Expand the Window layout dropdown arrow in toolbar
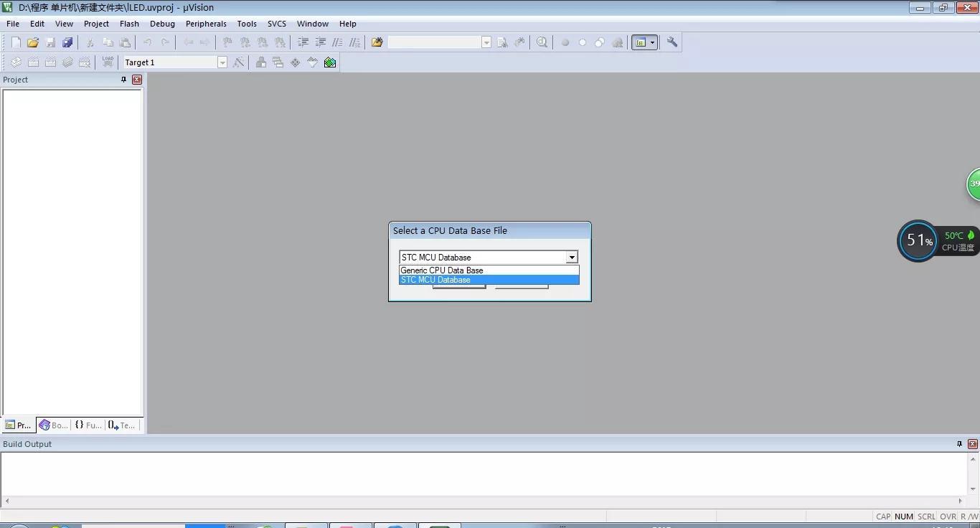Viewport: 980px width, 528px height. 652,42
